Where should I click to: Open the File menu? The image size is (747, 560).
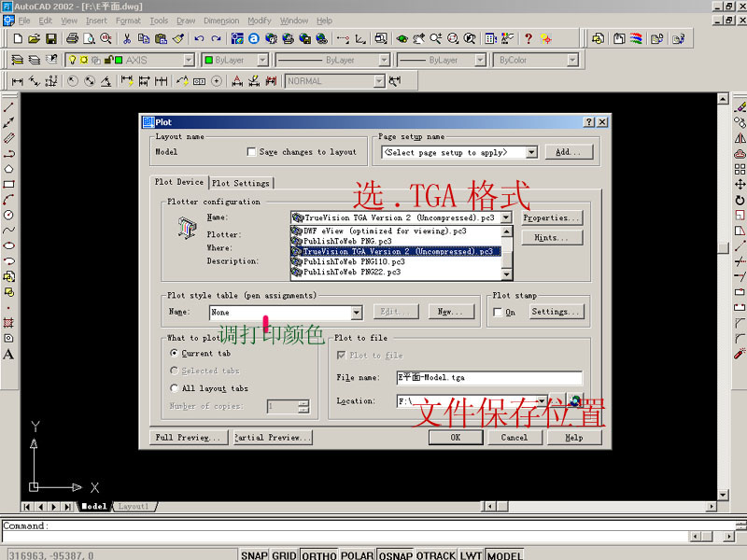coord(24,21)
